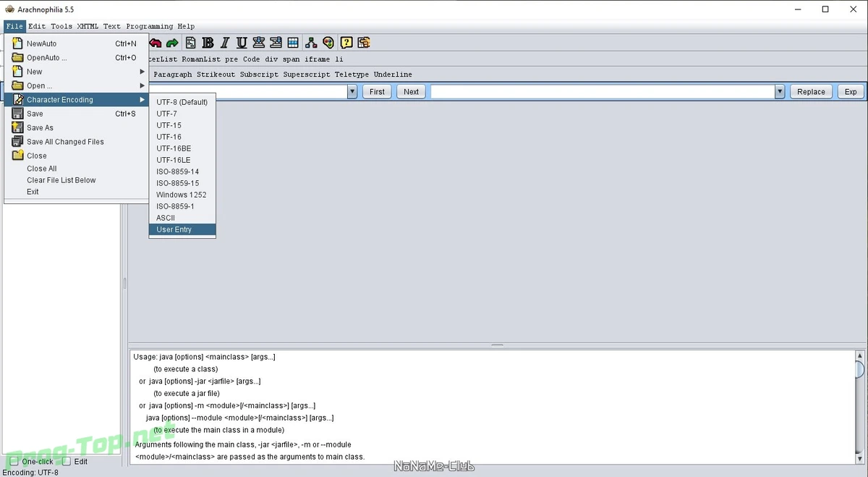This screenshot has height=477, width=868.
Task: Click the table grid toolbar icon
Action: coord(293,43)
